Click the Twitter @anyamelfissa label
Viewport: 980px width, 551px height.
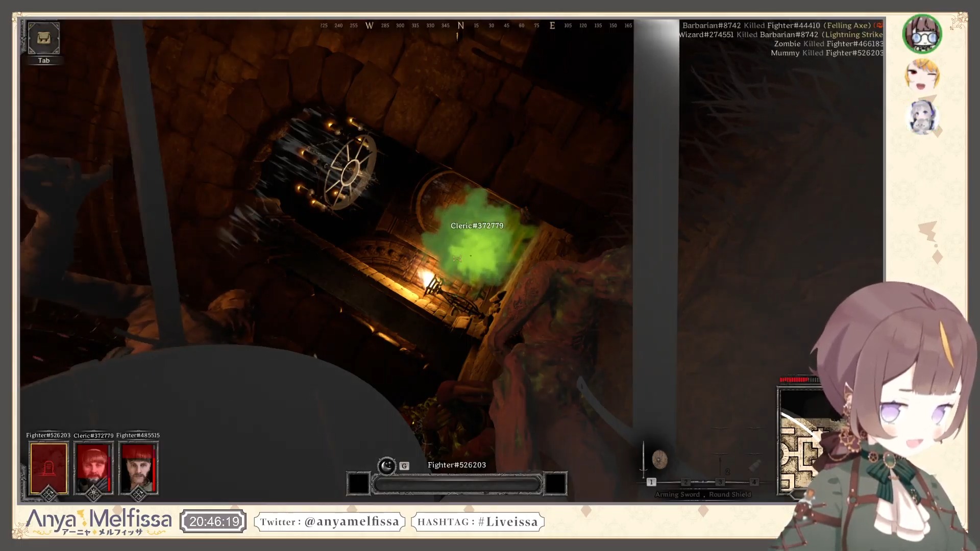point(330,522)
